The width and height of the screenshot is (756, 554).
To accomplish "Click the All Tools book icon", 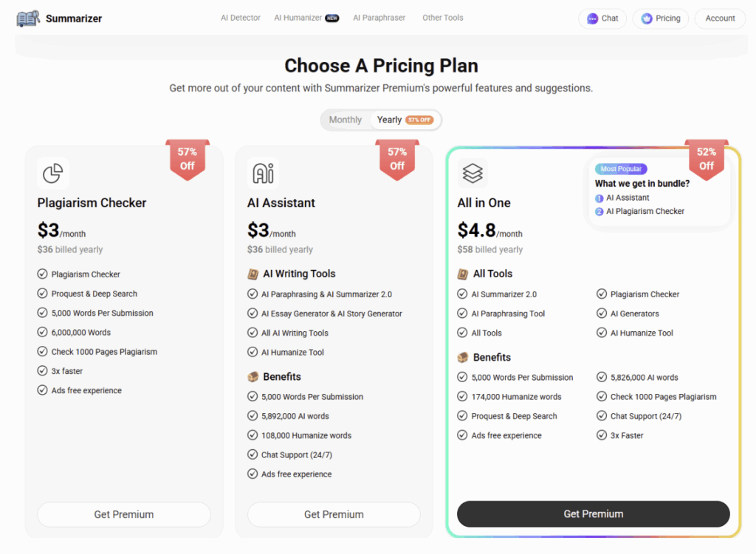I will [463, 274].
